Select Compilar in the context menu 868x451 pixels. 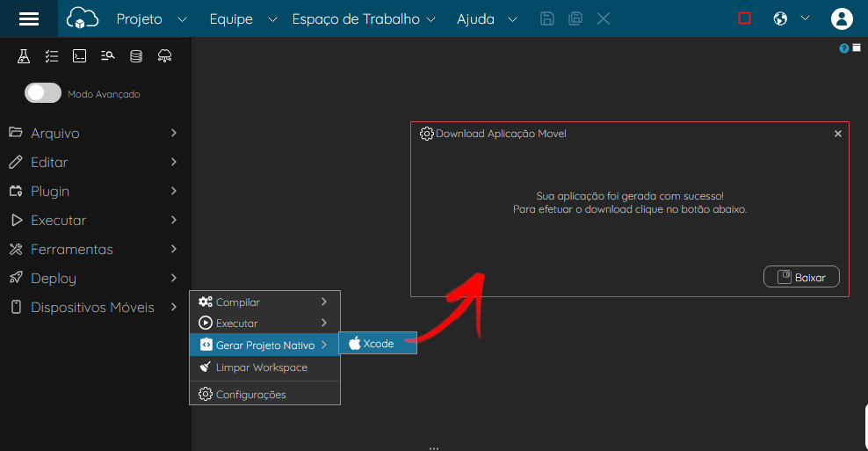pos(264,302)
